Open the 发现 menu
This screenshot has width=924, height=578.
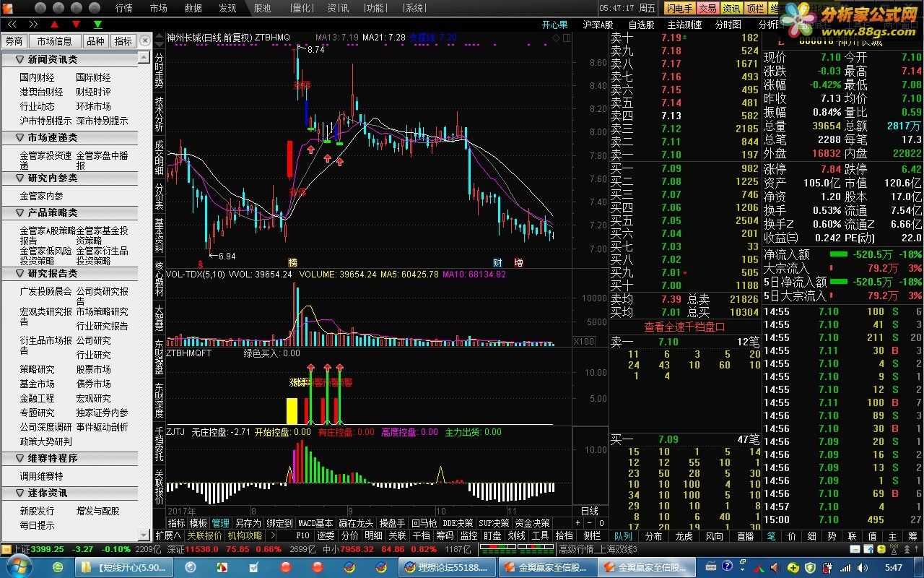227,8
